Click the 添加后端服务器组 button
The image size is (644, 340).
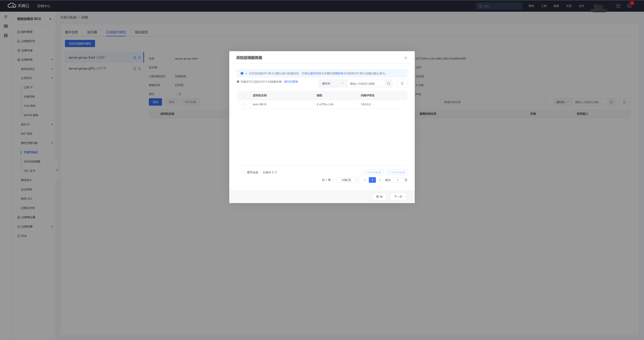click(80, 43)
